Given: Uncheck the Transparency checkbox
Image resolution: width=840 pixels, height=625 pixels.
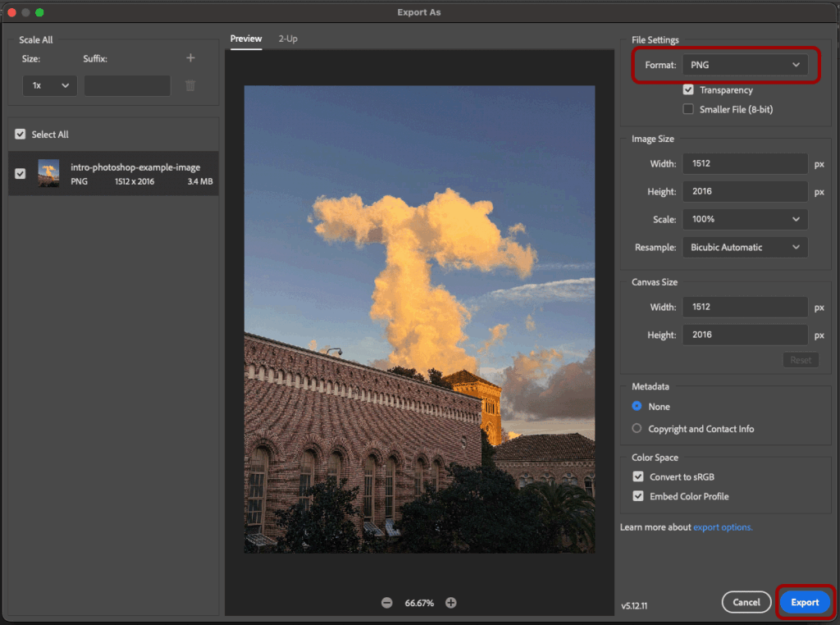Looking at the screenshot, I should pos(688,90).
